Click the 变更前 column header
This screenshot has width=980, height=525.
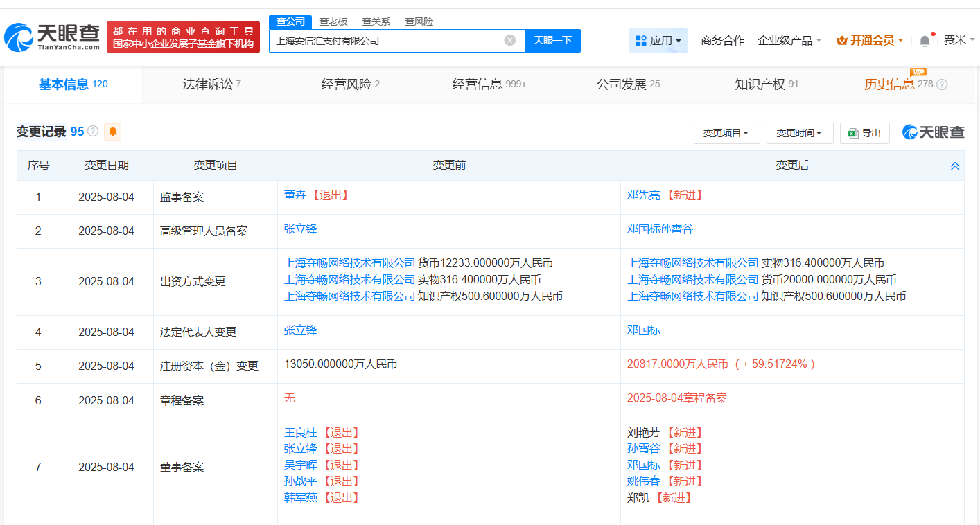[449, 166]
